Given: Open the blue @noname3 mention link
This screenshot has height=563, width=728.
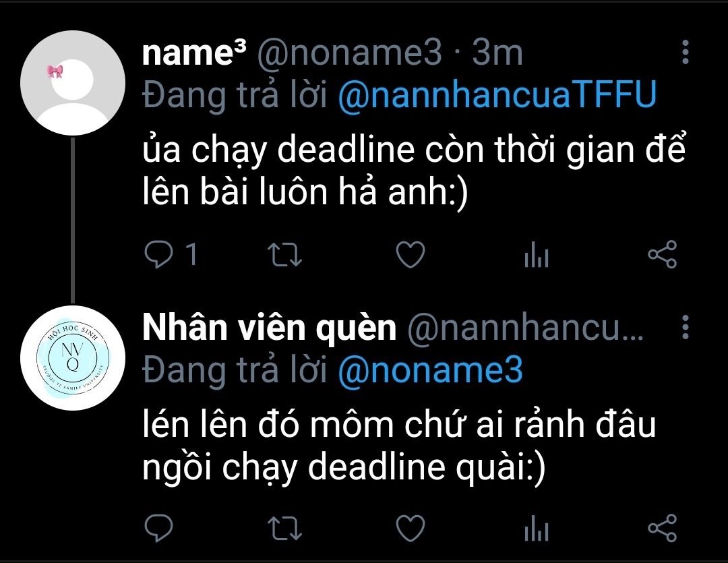Looking at the screenshot, I should pos(430,369).
